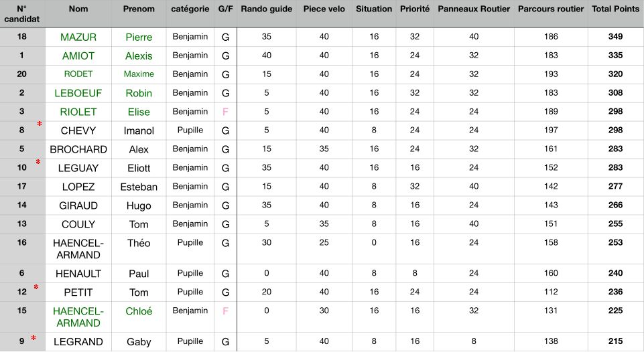Select the "Total Points" column header
Viewport: 644px width, 352px height.
click(615, 9)
